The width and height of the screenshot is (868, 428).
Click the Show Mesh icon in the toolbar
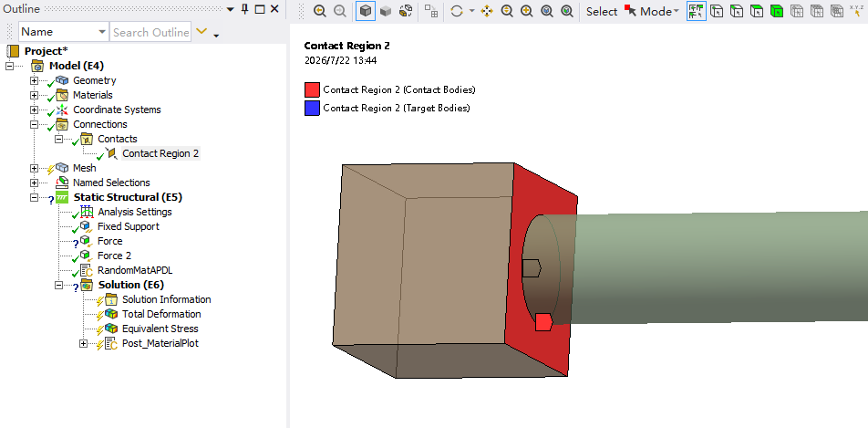(431, 11)
